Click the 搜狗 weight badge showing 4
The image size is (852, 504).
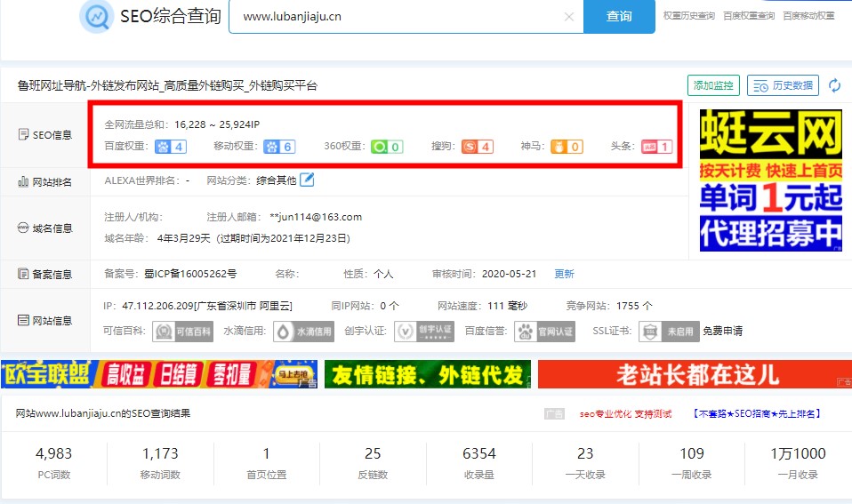(478, 147)
